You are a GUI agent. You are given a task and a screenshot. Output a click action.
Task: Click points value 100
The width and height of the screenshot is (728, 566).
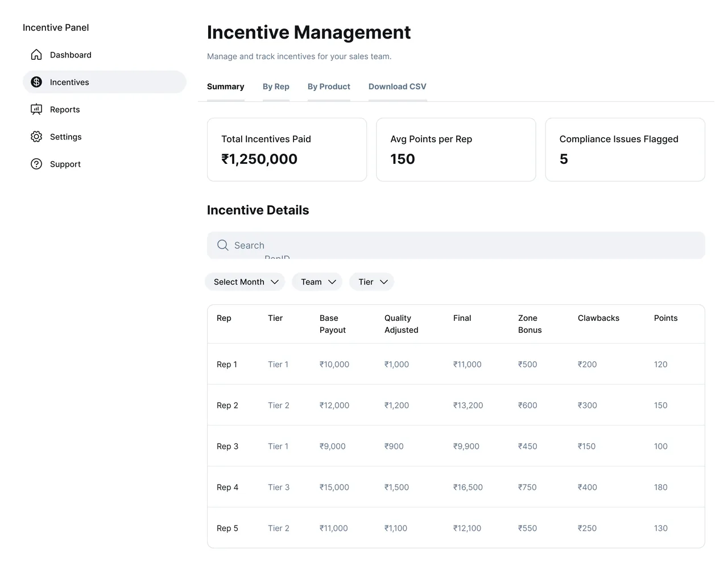pyautogui.click(x=661, y=446)
